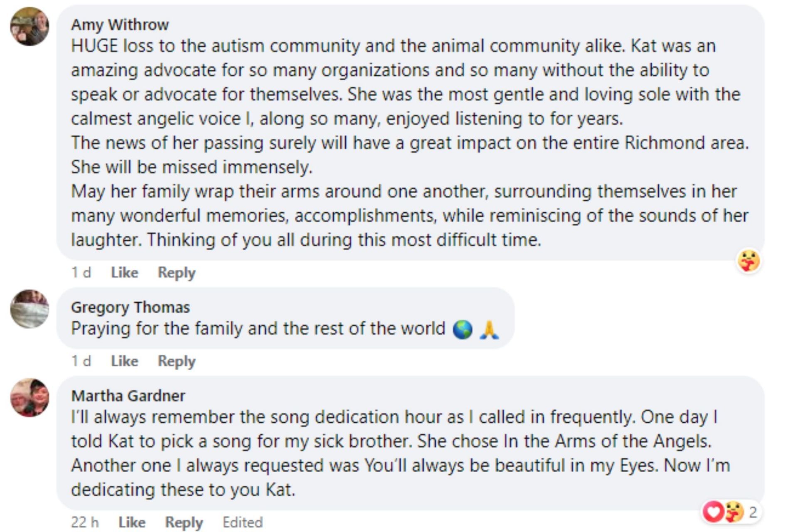View edit history via the Edited label

[x=242, y=522]
